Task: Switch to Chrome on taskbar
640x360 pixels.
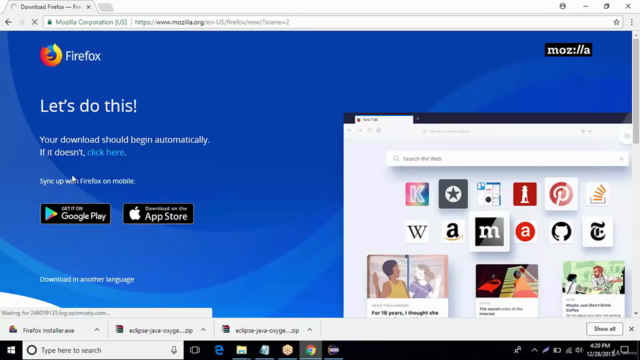Action: point(310,350)
